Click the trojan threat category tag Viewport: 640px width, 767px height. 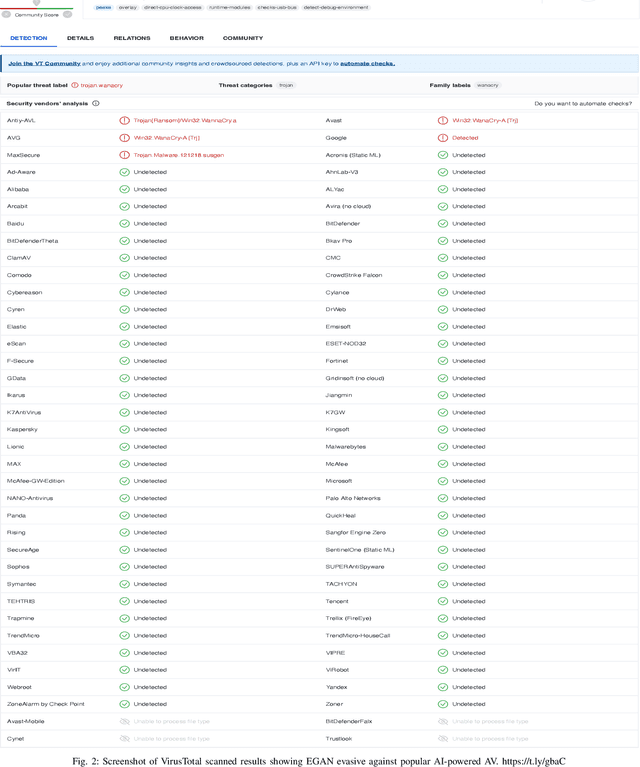tap(286, 85)
